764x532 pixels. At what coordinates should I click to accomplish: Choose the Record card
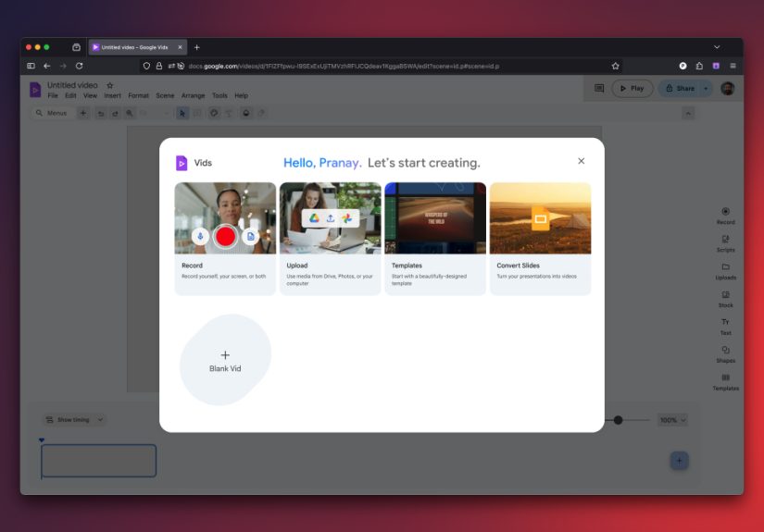tap(225, 239)
